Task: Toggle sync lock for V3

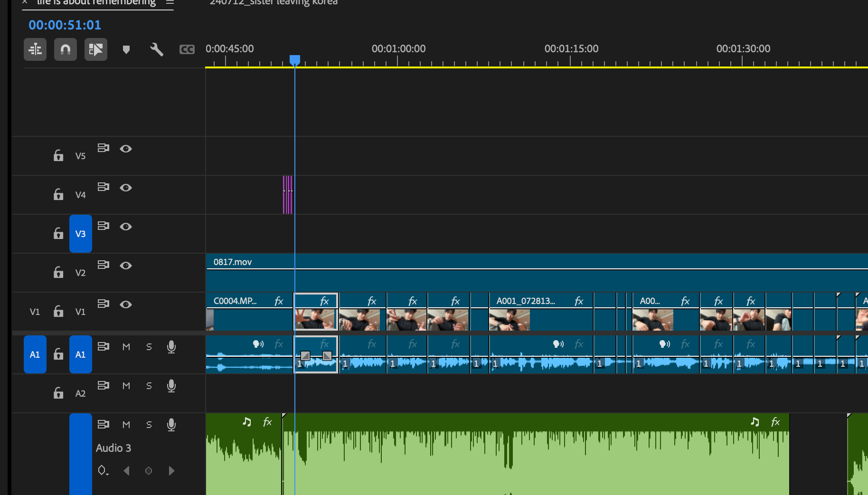Action: (x=104, y=226)
